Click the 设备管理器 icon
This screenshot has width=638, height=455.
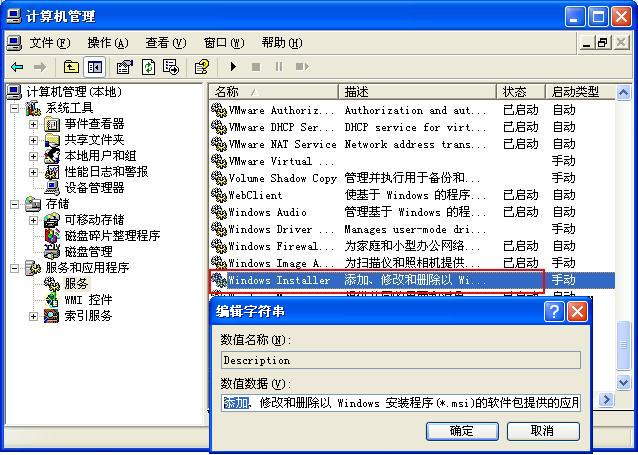52,188
